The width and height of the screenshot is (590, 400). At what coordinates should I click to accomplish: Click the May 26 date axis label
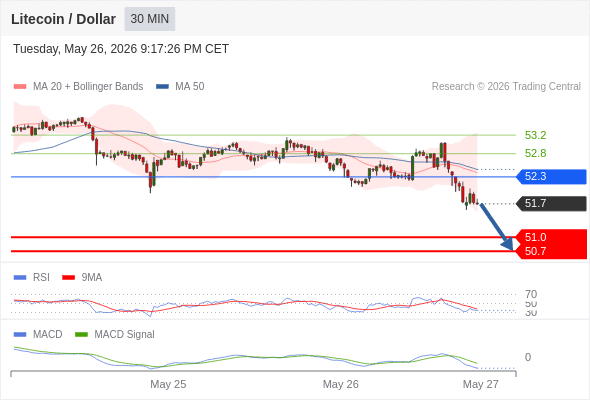[x=341, y=384]
